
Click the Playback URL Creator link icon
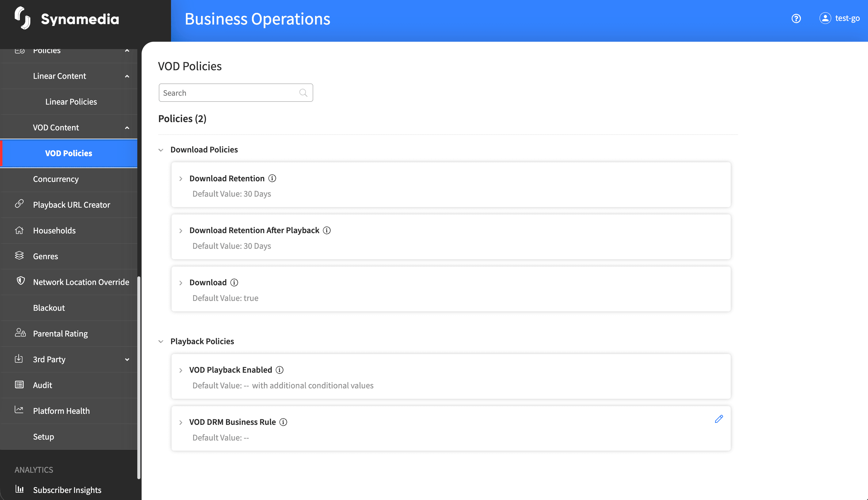point(19,204)
